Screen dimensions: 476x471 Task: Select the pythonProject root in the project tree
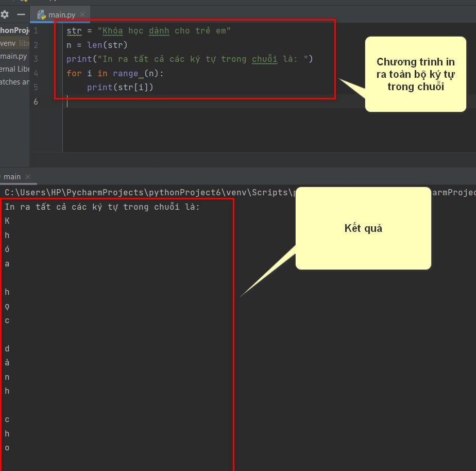pyautogui.click(x=14, y=30)
